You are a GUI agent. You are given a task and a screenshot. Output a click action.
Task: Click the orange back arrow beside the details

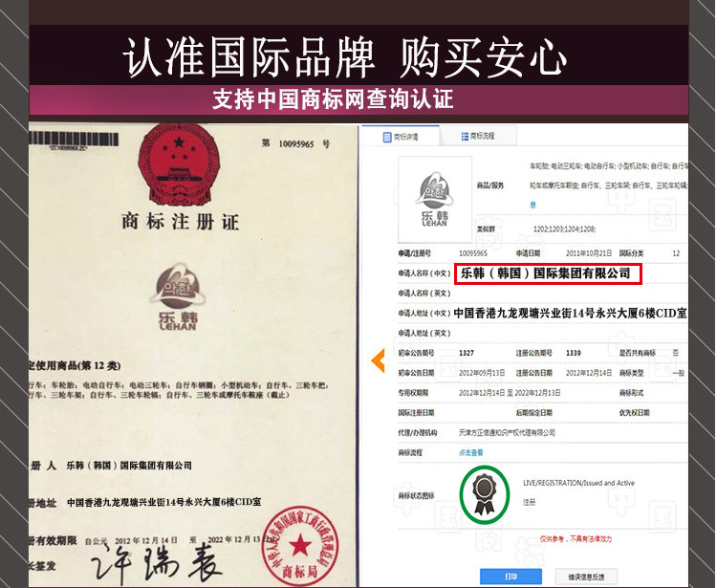coord(379,360)
